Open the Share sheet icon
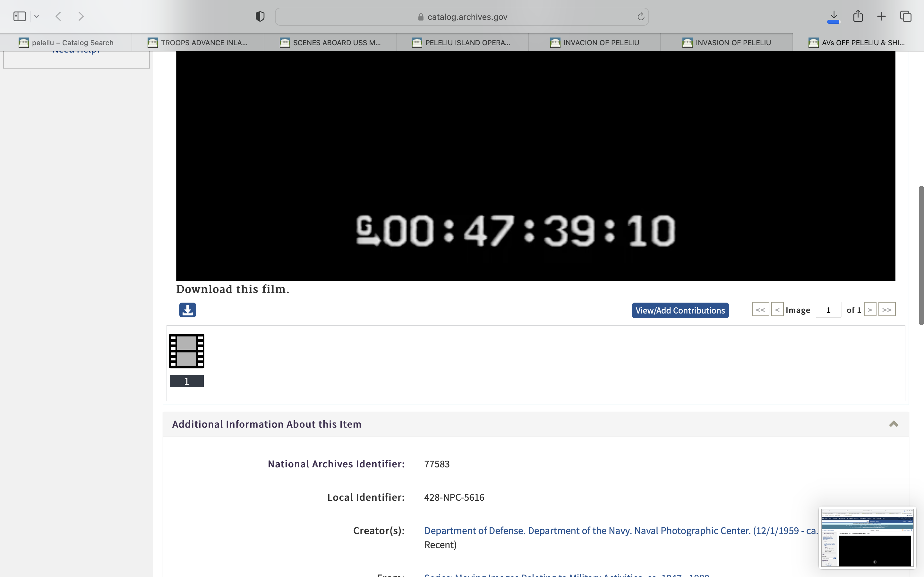 [858, 16]
